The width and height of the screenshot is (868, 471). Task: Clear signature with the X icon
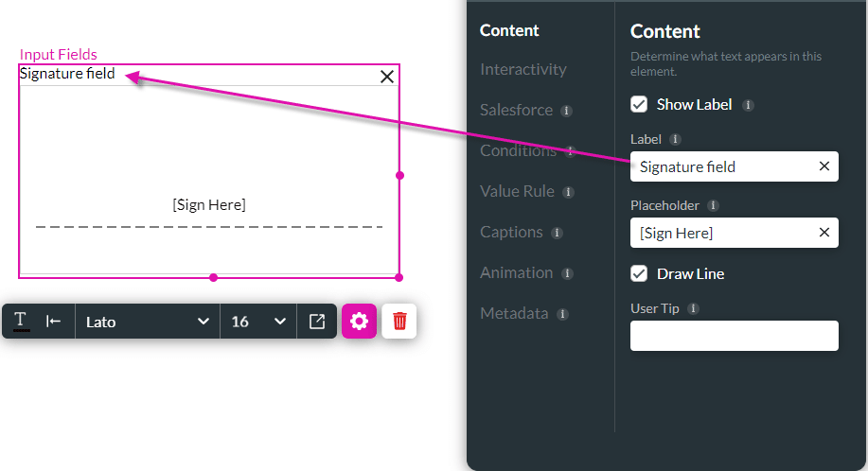coord(387,77)
